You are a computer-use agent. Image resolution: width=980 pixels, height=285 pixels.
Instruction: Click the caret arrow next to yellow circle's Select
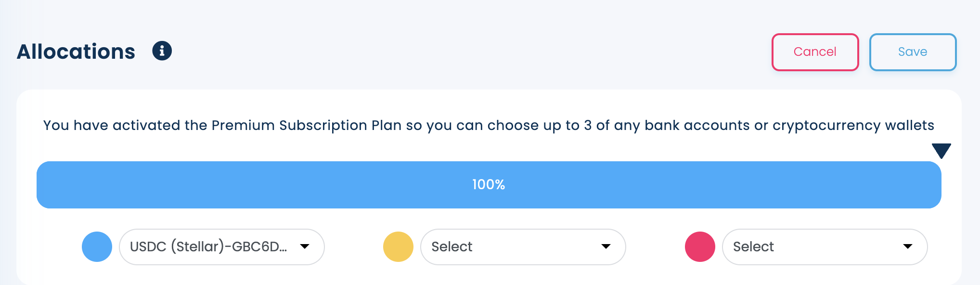coord(606,246)
